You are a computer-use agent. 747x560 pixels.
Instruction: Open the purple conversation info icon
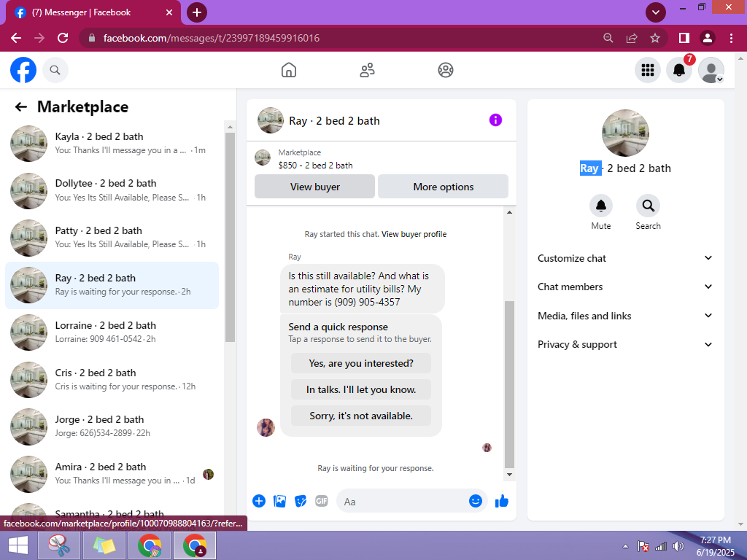[x=495, y=120]
